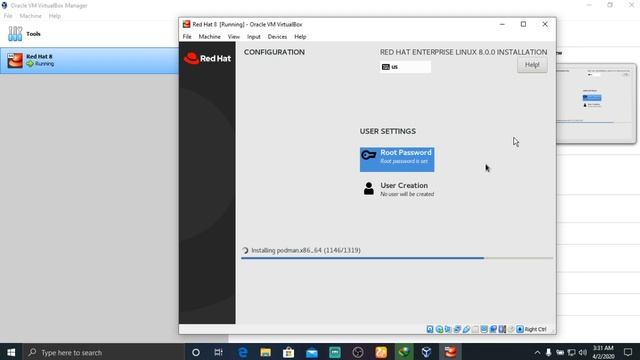Screen dimensions: 640x360
Task: Open Machine menu in VirtualBox Manager window
Action: tap(31, 16)
